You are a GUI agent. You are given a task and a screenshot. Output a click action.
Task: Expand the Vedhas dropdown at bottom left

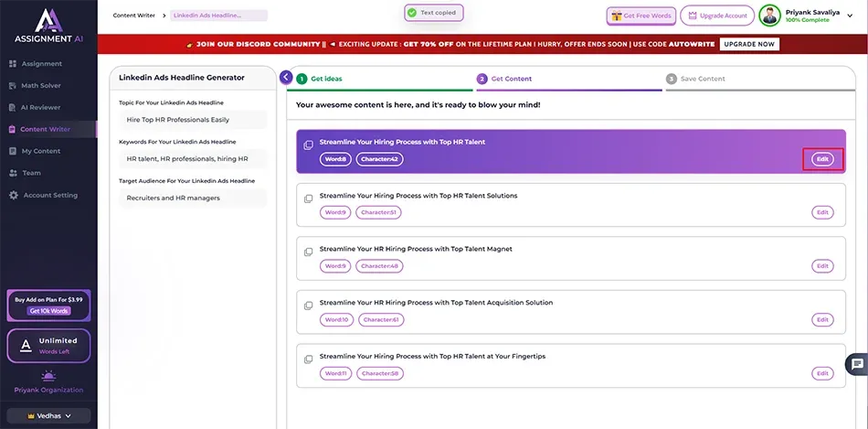(x=48, y=415)
